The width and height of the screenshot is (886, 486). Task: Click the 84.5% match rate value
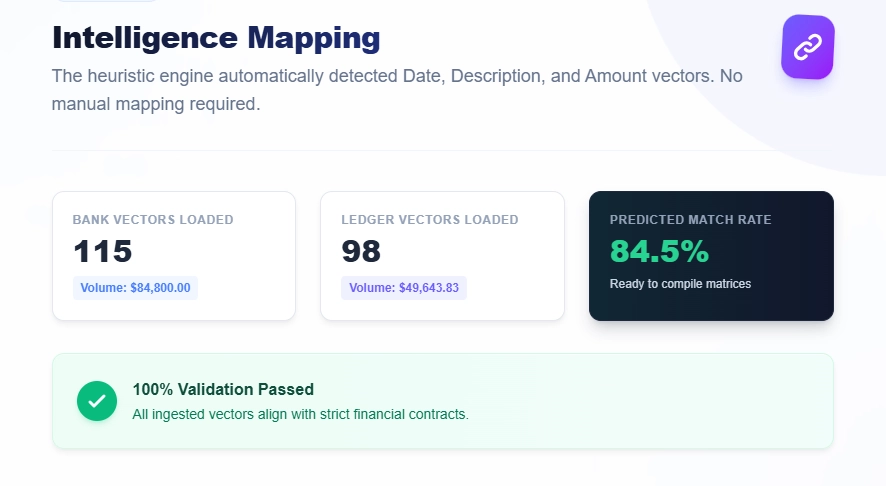click(659, 251)
